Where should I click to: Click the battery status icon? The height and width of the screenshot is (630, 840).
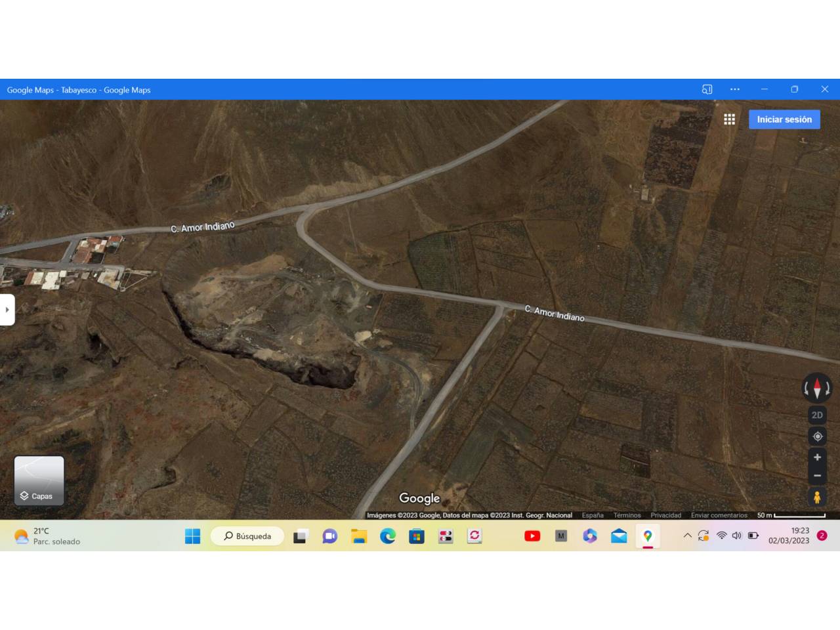point(753,535)
